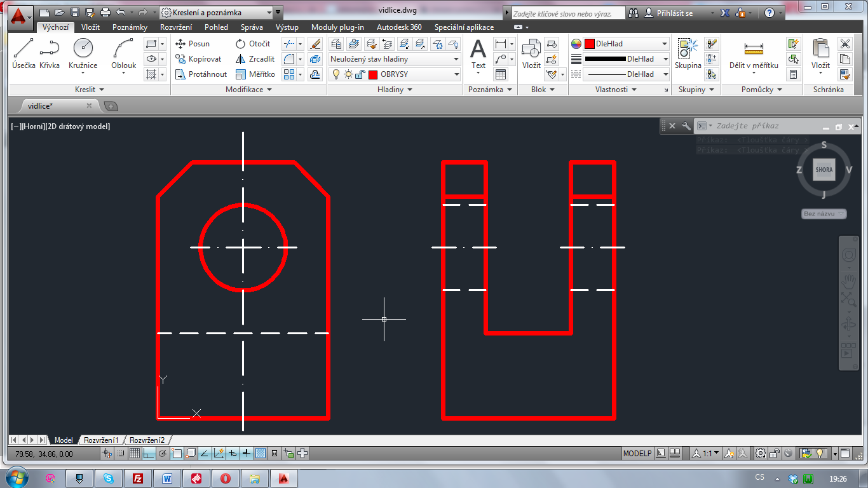Toggle ortho mode in status bar
868x488 pixels.
tap(148, 453)
